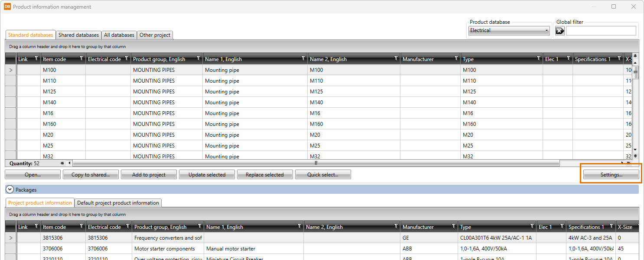Viewport: 644px width, 260px height.
Task: Open the Product database dropdown
Action: coord(509,31)
